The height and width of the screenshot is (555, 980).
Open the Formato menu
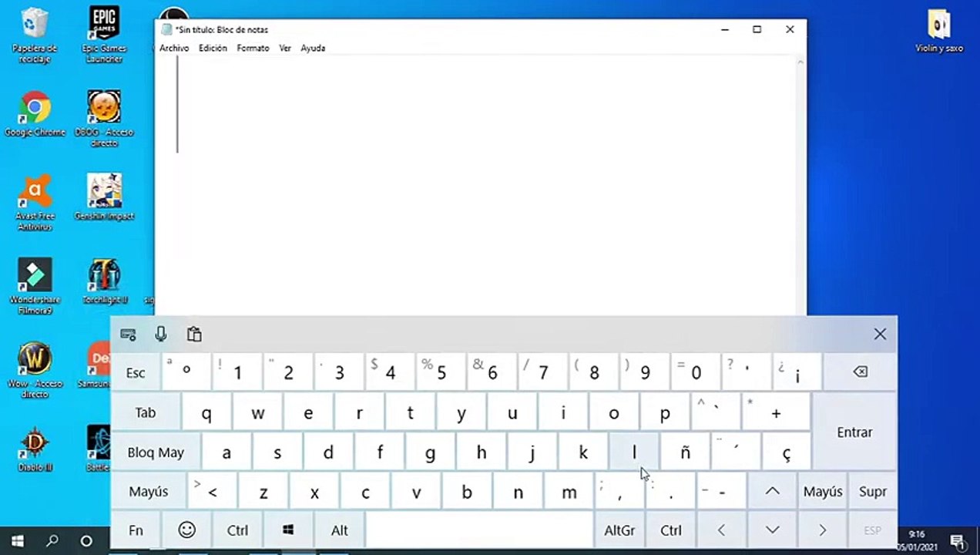253,48
